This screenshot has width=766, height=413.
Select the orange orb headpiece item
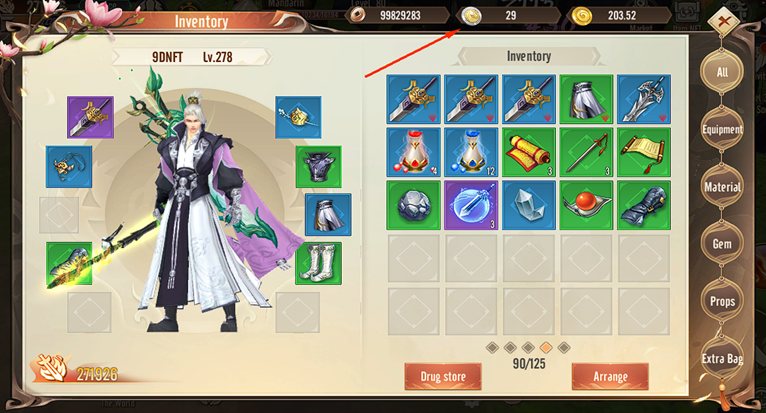point(586,205)
